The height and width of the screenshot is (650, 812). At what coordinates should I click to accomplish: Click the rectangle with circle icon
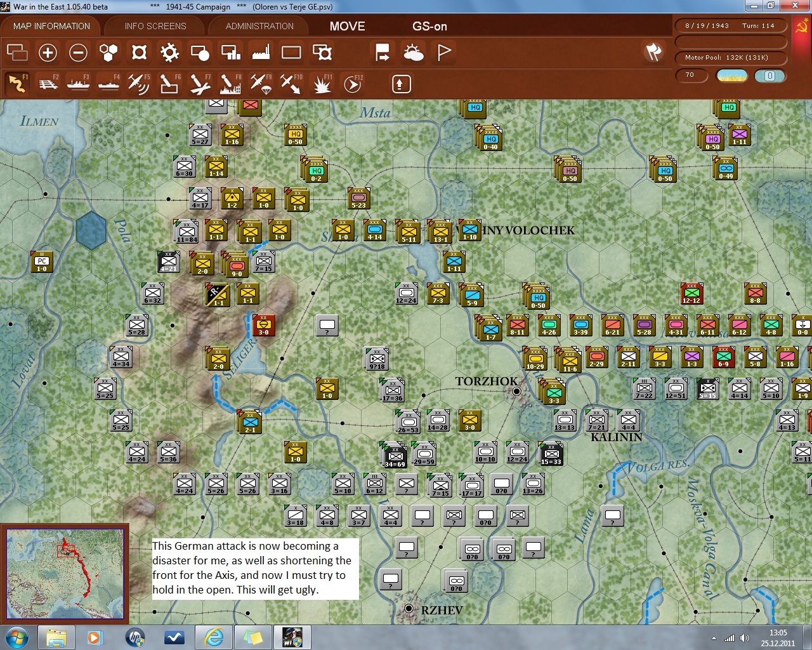pos(200,52)
